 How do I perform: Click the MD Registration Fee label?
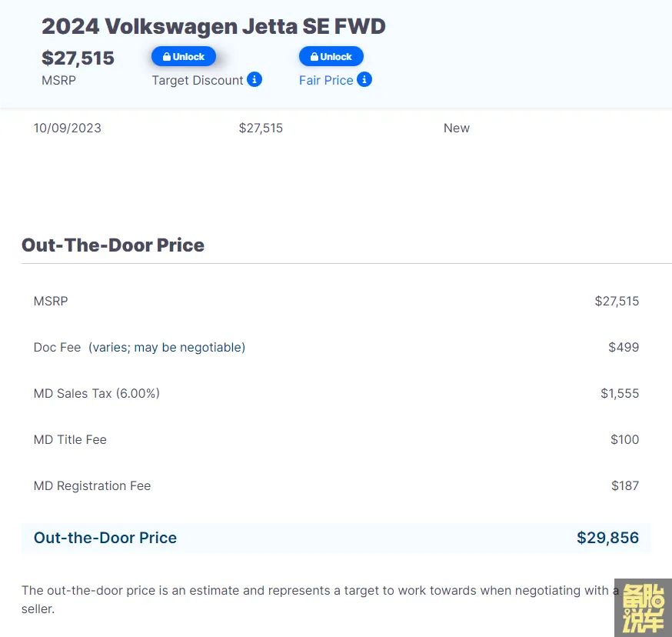point(92,485)
